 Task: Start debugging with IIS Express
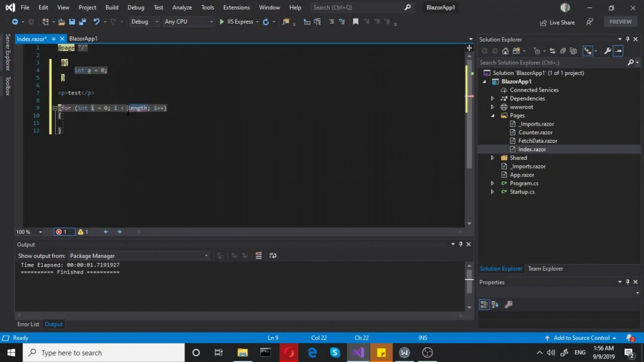pyautogui.click(x=236, y=22)
